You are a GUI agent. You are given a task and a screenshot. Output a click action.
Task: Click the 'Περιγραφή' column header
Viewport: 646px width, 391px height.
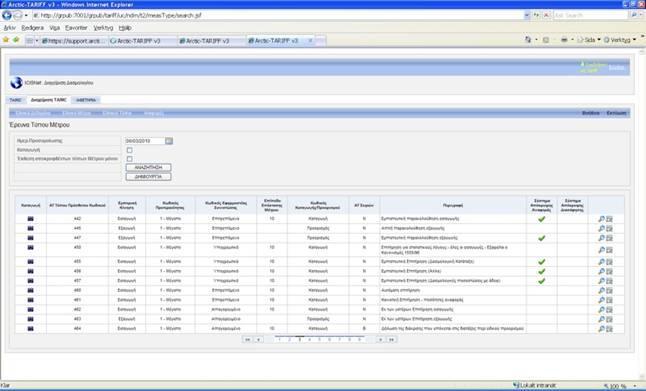tap(453, 205)
